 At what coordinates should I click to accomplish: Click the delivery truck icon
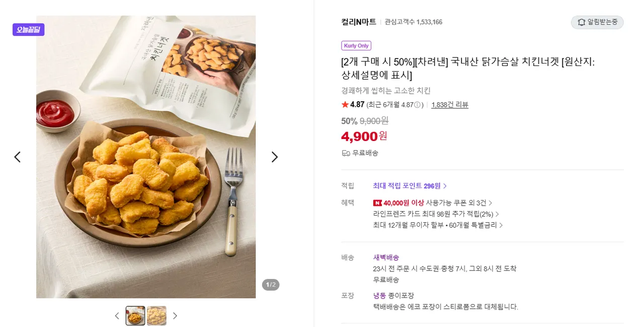pyautogui.click(x=346, y=153)
